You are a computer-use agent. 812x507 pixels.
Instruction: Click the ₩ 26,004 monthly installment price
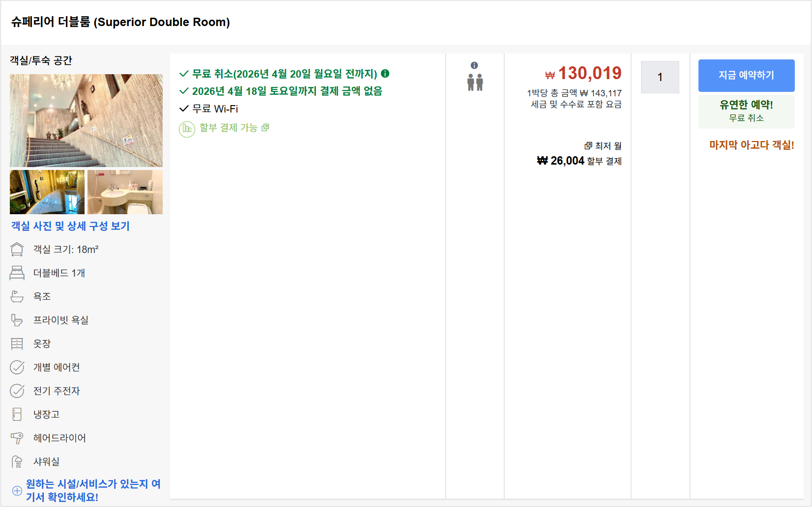click(x=560, y=161)
